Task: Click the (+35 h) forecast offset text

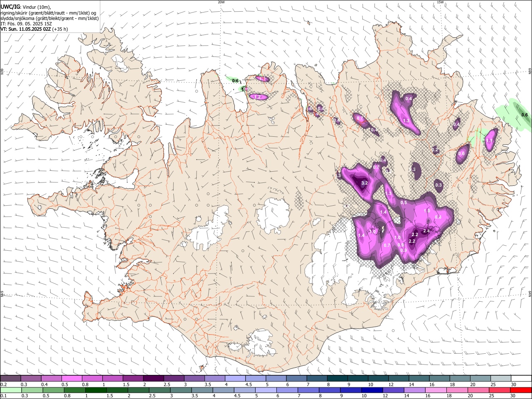Action: 60,29
